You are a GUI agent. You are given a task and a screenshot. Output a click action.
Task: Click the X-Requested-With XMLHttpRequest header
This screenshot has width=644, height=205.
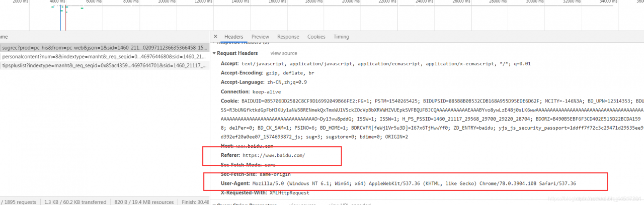click(x=265, y=192)
